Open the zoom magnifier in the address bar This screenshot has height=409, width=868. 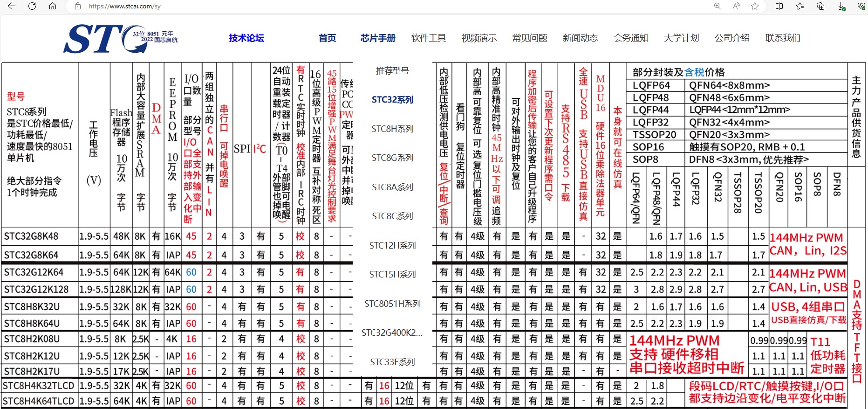point(718,6)
